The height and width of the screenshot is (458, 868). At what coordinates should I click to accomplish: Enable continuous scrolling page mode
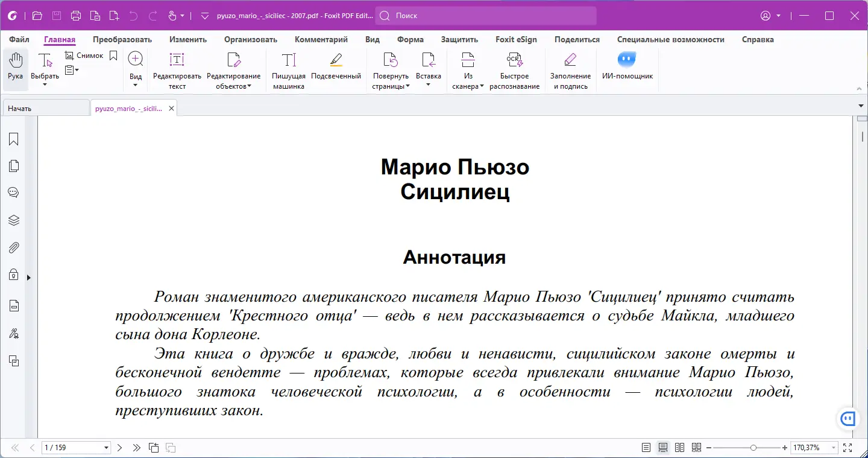pyautogui.click(x=663, y=448)
